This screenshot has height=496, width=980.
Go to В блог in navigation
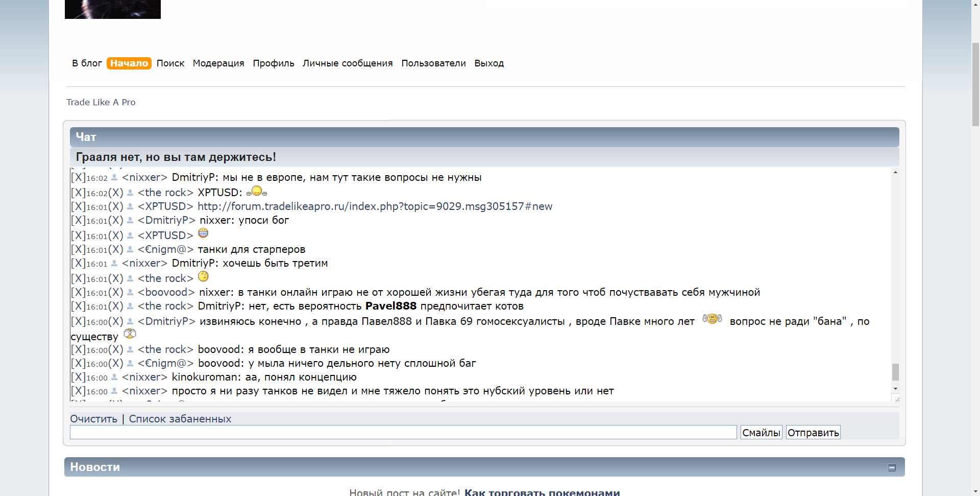[x=87, y=63]
